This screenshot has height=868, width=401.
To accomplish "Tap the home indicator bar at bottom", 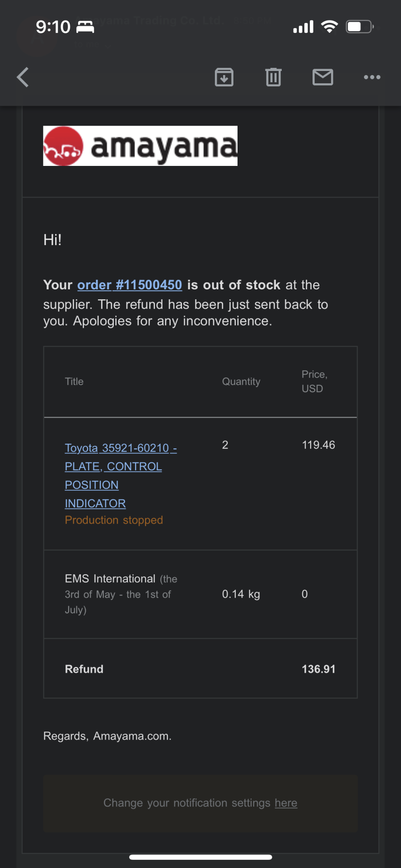I will (x=200, y=857).
